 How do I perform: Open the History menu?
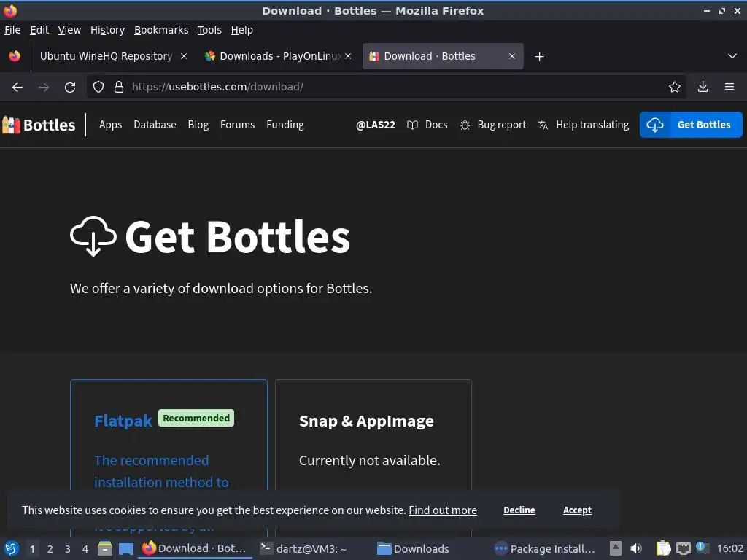point(107,30)
